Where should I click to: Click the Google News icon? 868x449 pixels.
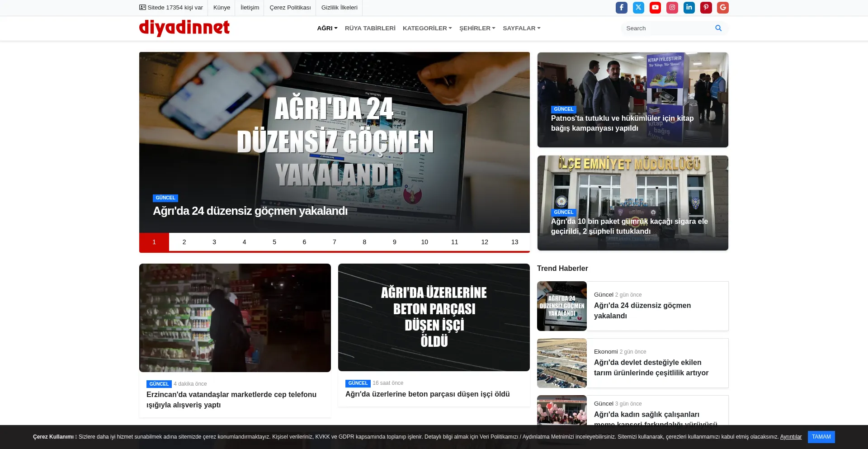click(722, 7)
